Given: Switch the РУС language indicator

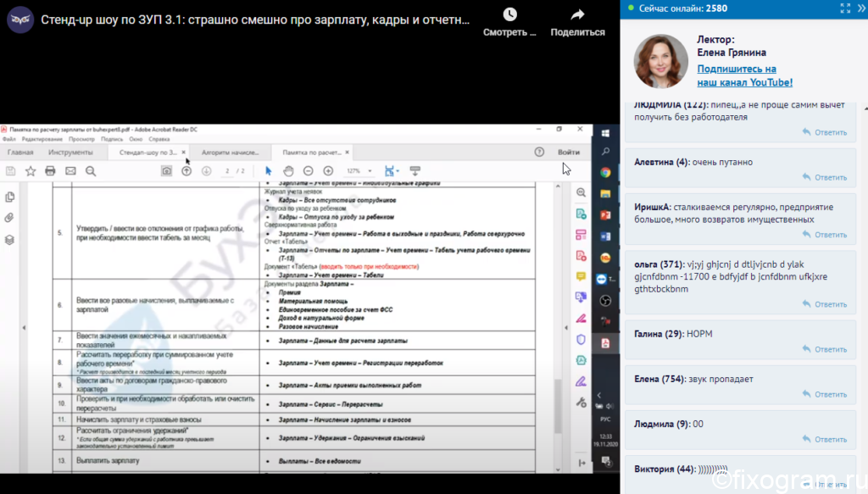Looking at the screenshot, I should tap(605, 419).
